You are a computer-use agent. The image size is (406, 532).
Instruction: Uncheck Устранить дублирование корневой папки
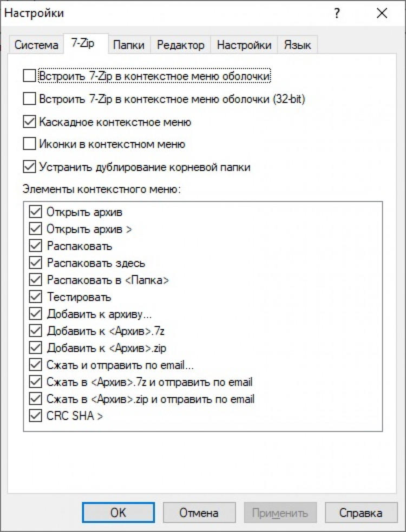[29, 167]
